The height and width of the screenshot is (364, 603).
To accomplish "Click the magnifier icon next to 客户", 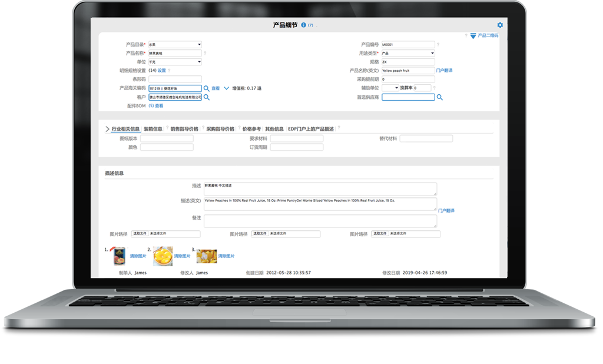I will click(207, 97).
